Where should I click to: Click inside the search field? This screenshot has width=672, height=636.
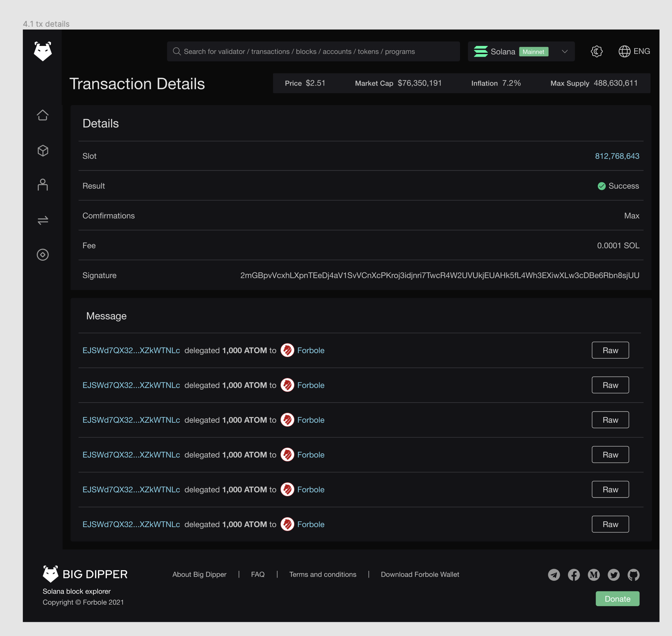314,51
